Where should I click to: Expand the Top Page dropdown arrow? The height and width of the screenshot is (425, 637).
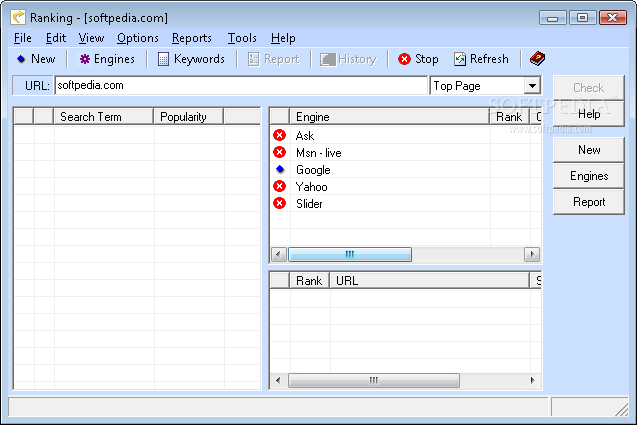coord(532,86)
